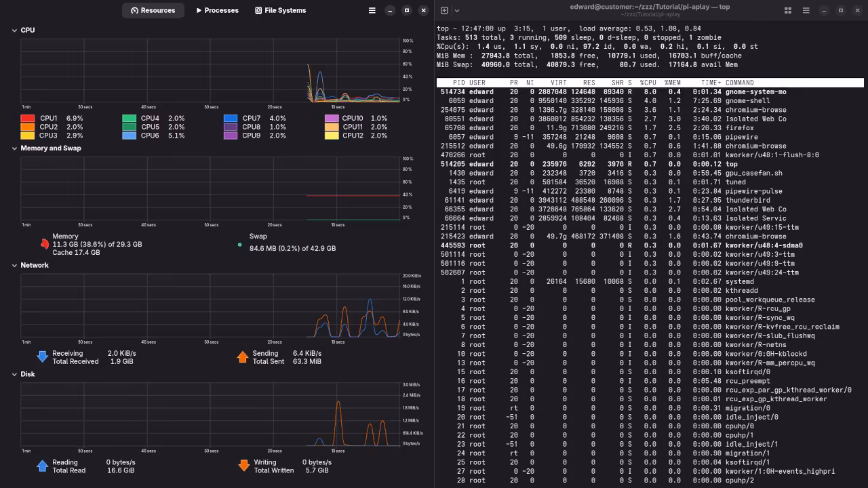Select the systemd process row
868x488 pixels.
click(650, 281)
